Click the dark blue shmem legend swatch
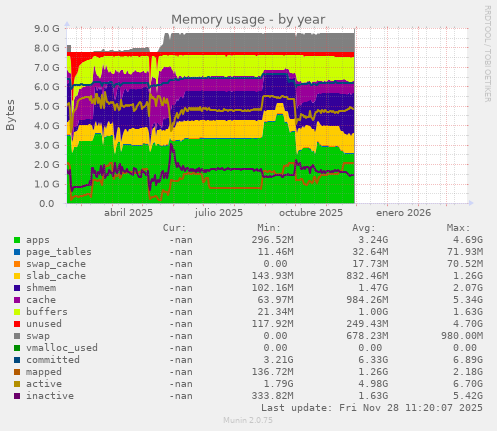This screenshot has width=497, height=431. click(17, 288)
